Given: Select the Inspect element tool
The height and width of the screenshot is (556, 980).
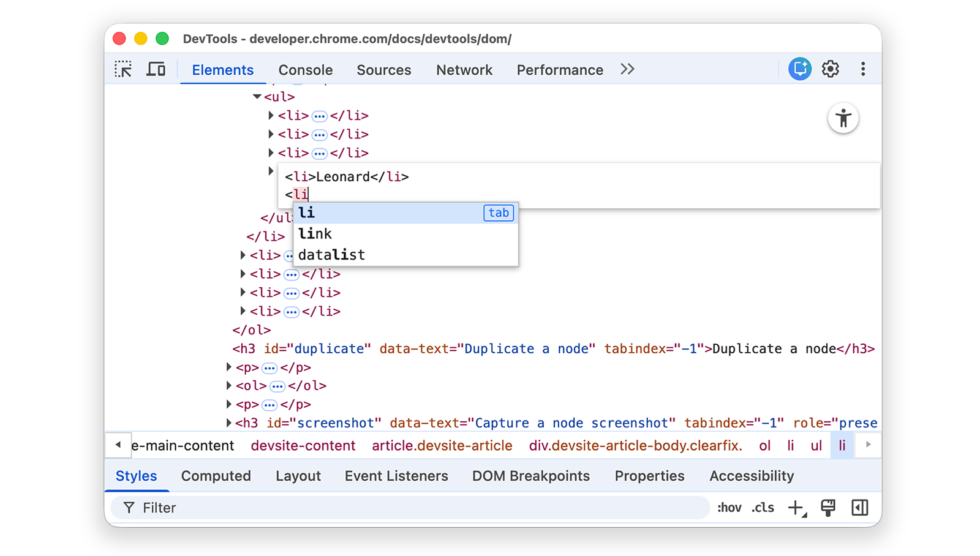Looking at the screenshot, I should tap(123, 69).
